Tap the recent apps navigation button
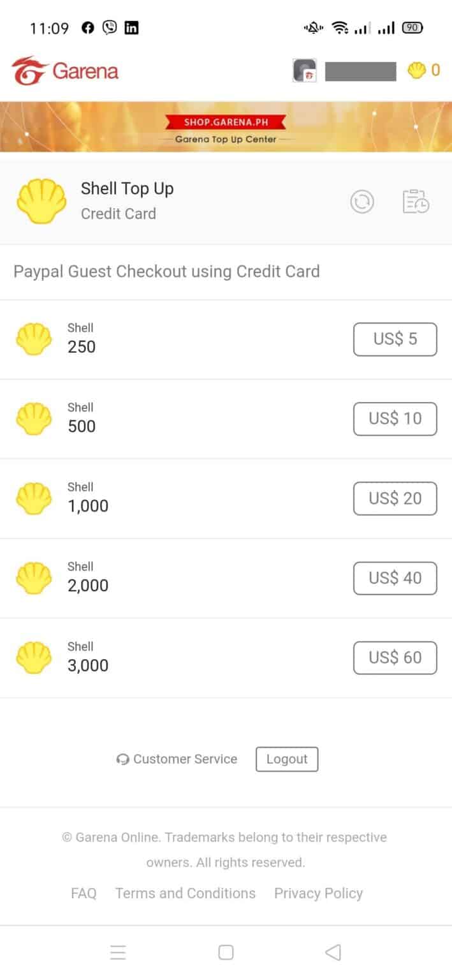Screen dimensions: 452x980 point(118,953)
